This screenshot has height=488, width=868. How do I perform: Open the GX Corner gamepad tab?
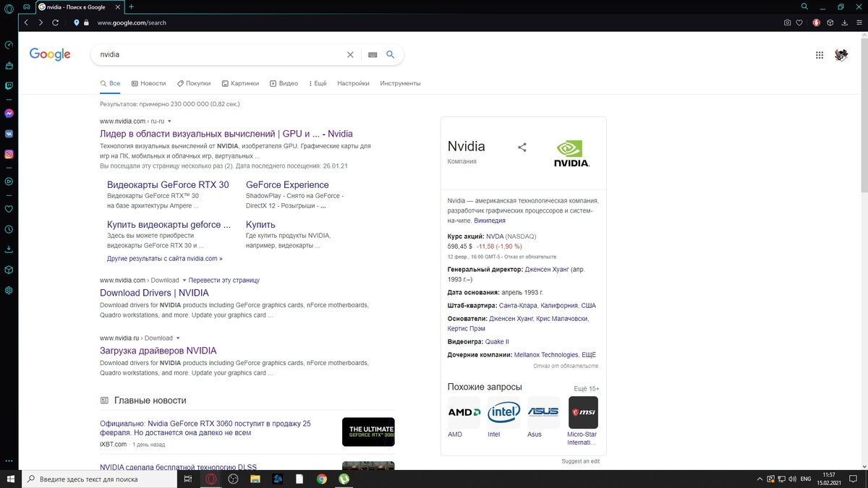[x=26, y=7]
